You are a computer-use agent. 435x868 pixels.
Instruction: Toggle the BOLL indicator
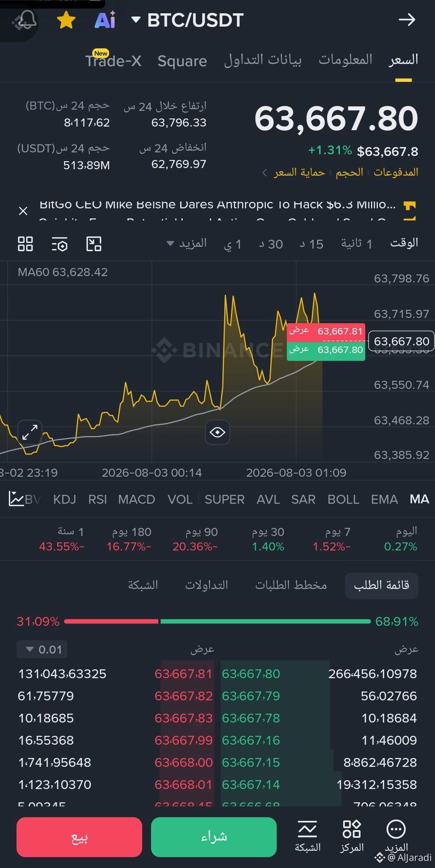343,499
